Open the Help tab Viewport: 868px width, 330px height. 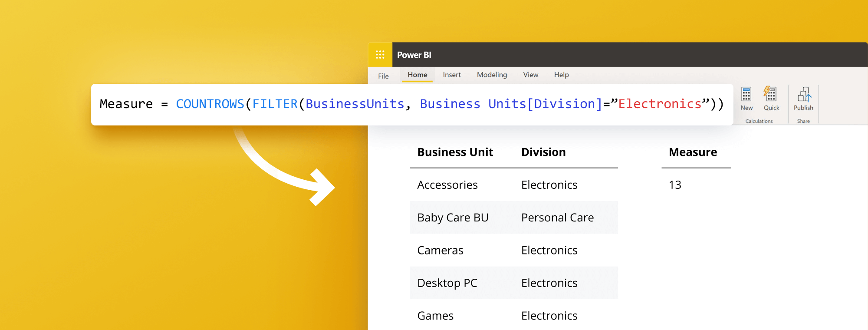561,75
